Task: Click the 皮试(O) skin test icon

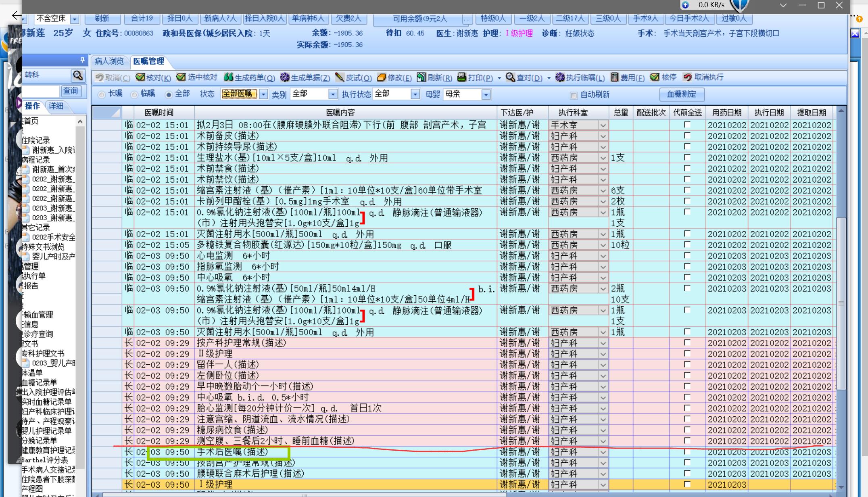Action: pos(340,77)
